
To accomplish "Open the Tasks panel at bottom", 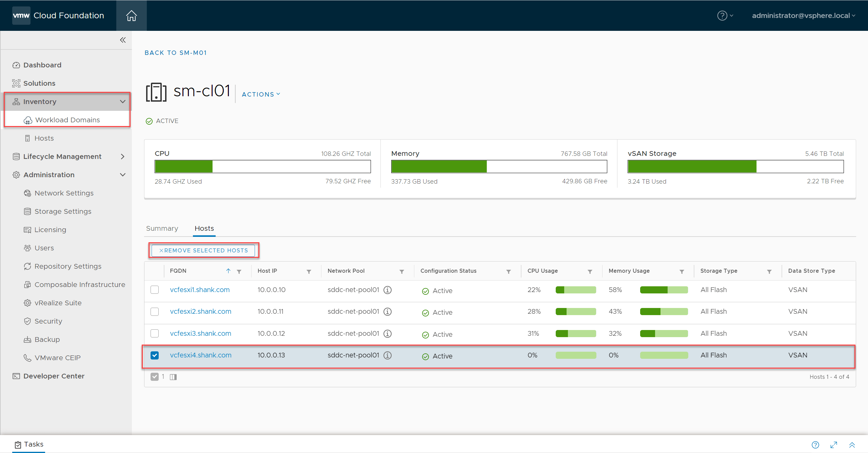I will pos(29,444).
